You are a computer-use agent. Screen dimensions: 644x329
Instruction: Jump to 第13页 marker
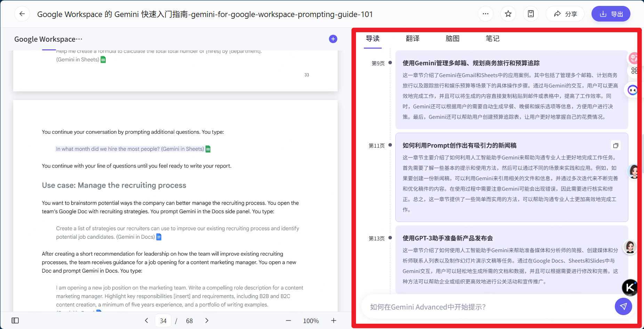(377, 238)
